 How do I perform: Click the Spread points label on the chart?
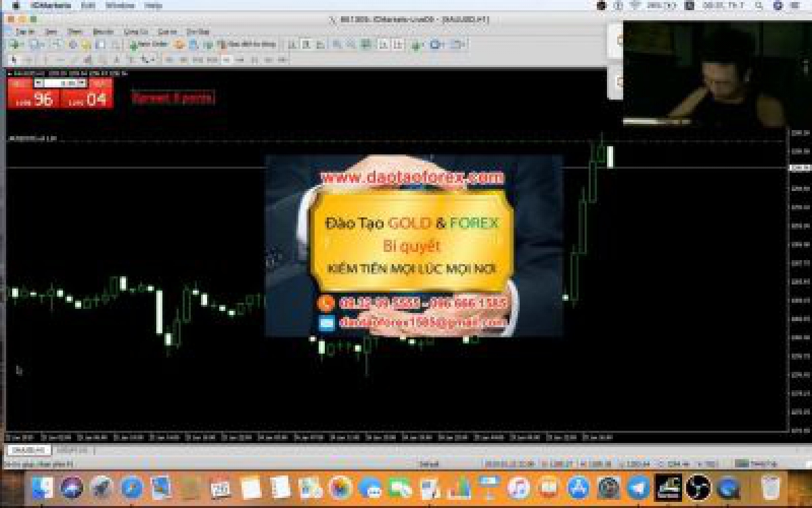tap(173, 98)
